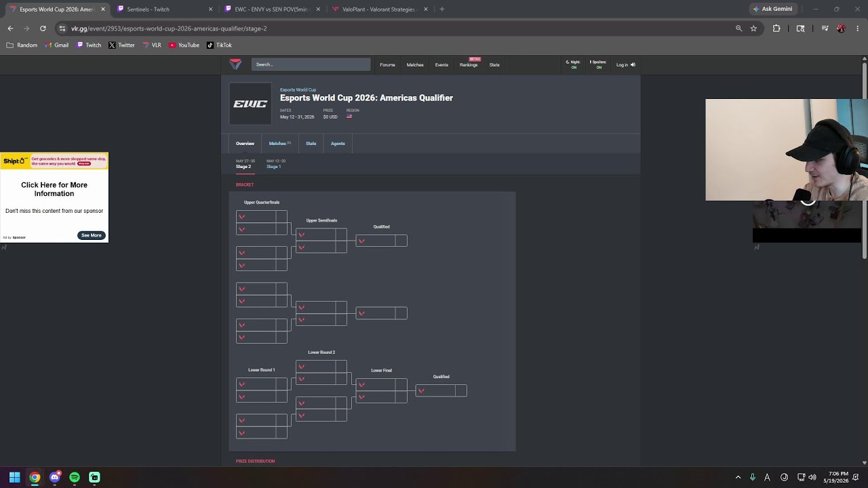The height and width of the screenshot is (488, 868).
Task: Open the Extensions puzzle icon
Action: click(x=776, y=28)
